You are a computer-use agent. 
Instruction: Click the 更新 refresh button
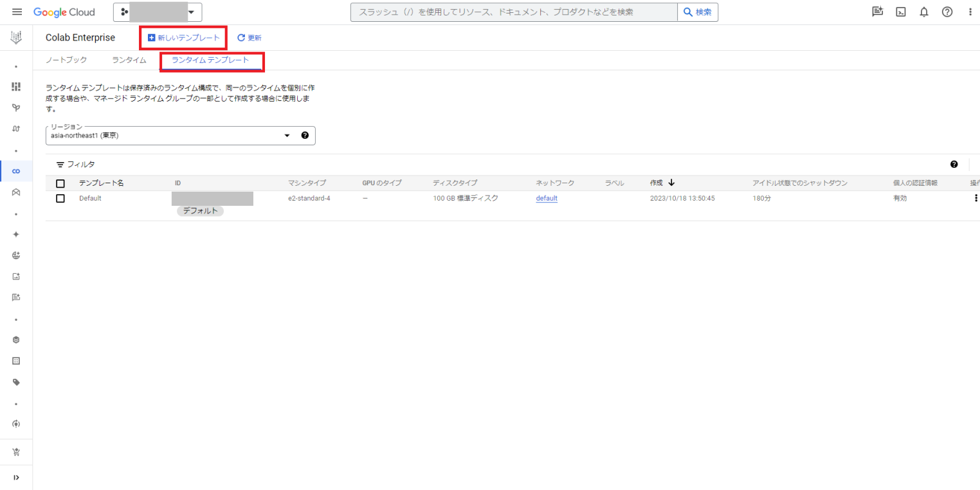(250, 38)
